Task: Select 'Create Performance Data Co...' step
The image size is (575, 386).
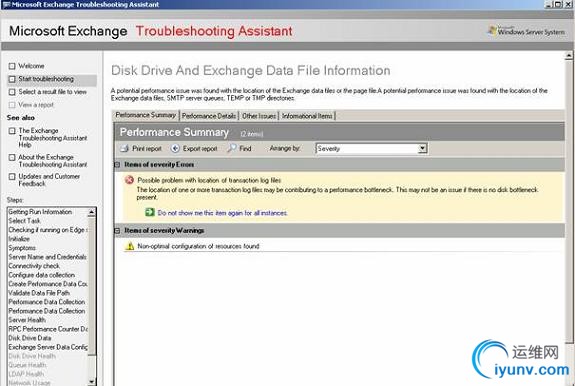Action: (x=48, y=284)
